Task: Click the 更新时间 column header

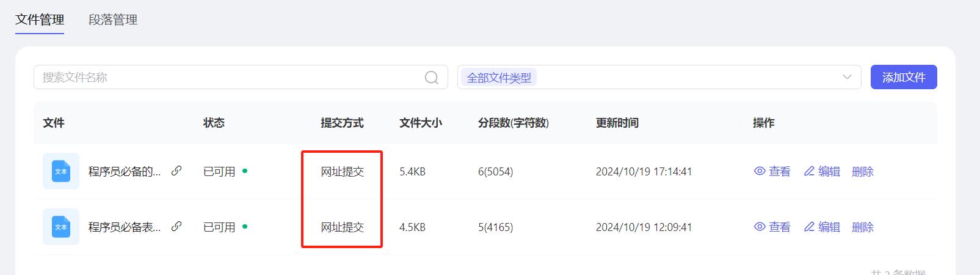Action: coord(617,123)
